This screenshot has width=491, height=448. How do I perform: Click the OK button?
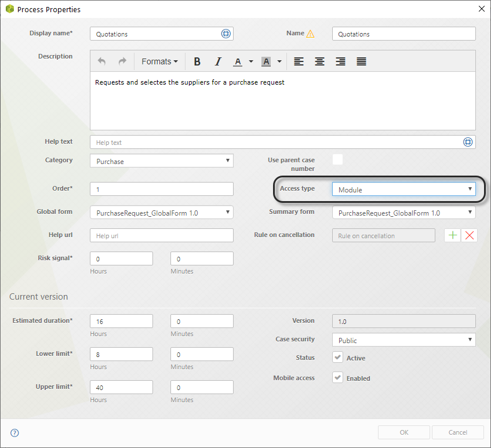[403, 432]
